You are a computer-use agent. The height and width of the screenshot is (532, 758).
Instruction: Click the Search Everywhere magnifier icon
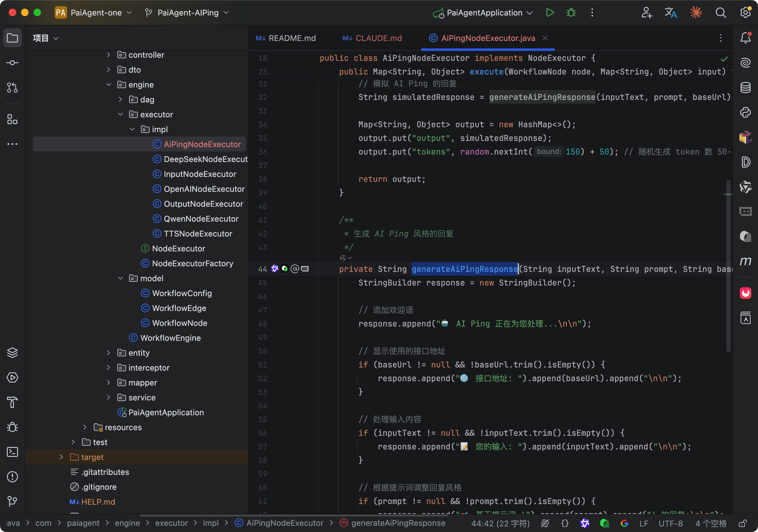coord(720,12)
